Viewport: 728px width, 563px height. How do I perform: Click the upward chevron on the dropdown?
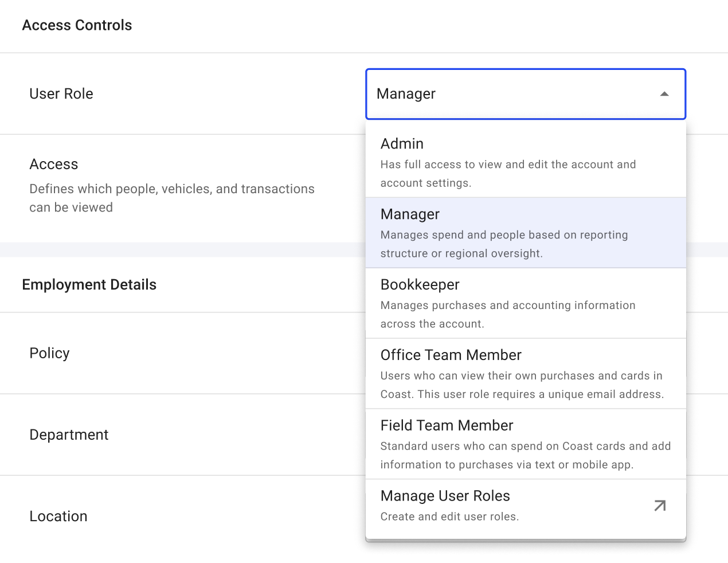tap(664, 93)
